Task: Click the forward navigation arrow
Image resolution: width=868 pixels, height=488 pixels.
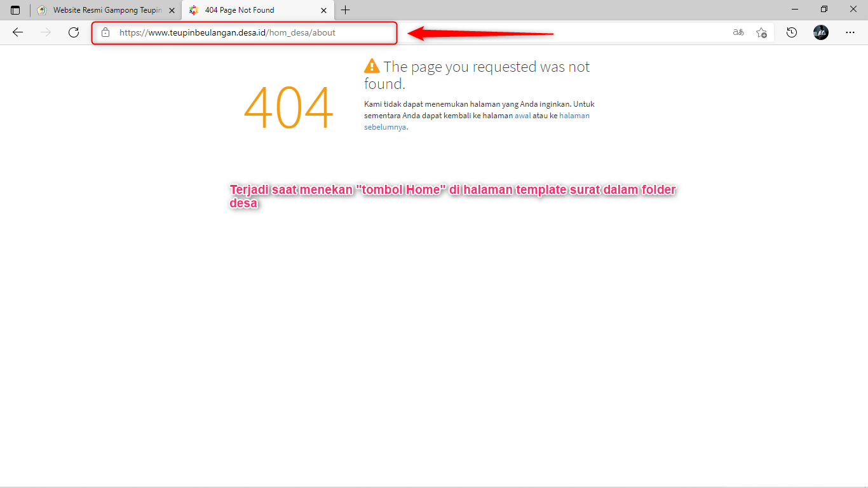Action: (45, 32)
